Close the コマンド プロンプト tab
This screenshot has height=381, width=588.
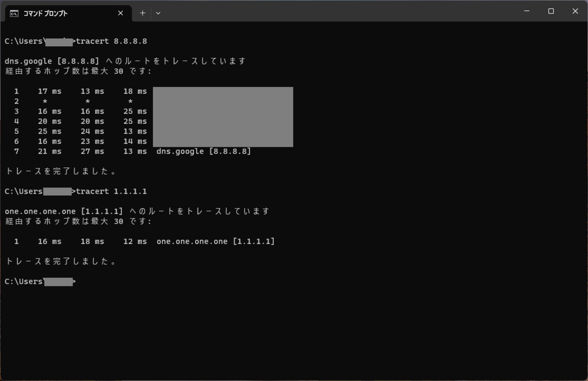tap(120, 13)
